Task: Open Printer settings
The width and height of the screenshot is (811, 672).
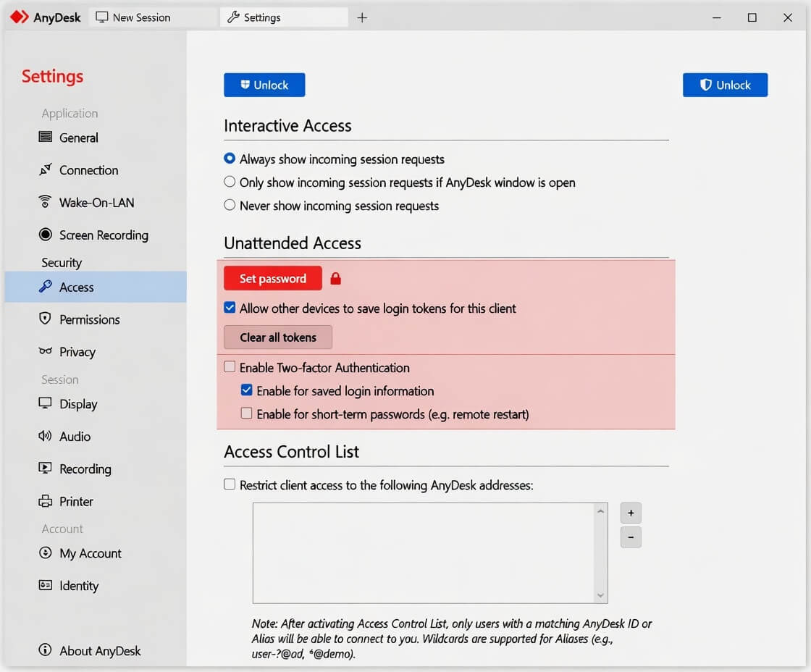Action: (x=96, y=501)
